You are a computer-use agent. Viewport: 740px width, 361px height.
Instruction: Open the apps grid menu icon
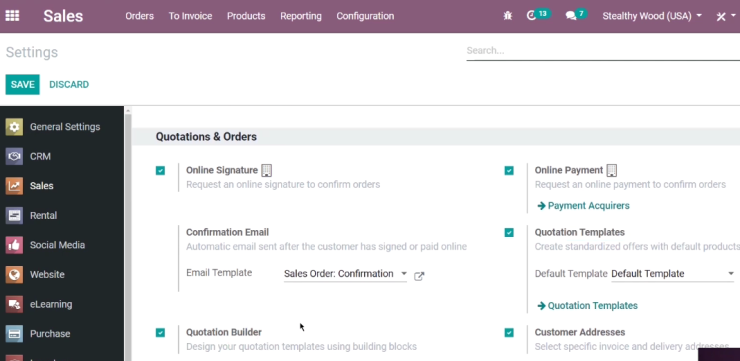pyautogui.click(x=12, y=16)
